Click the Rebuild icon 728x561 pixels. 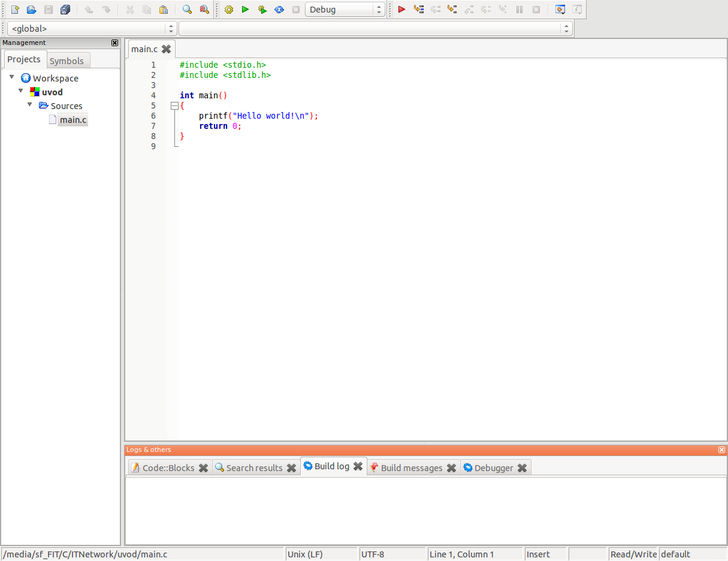point(279,10)
